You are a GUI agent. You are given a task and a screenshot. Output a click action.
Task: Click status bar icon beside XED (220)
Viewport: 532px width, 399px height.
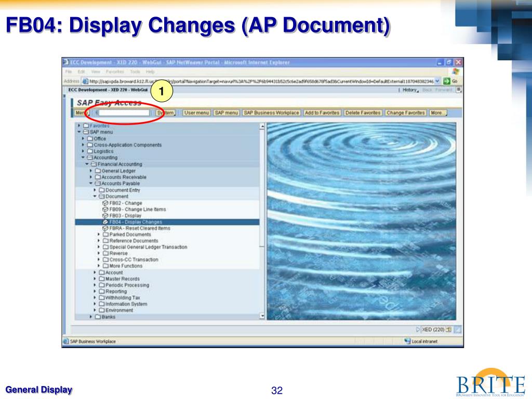448,329
